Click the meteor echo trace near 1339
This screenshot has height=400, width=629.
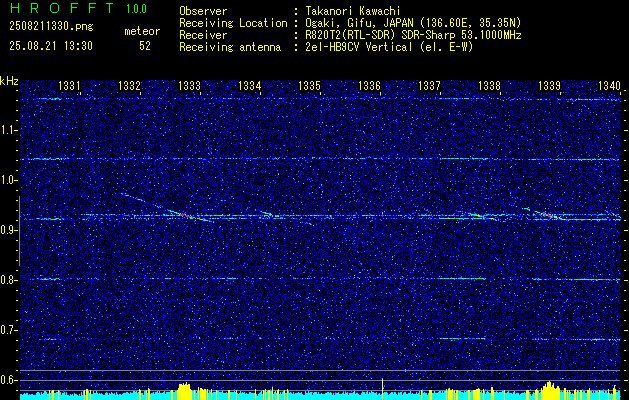546,214
